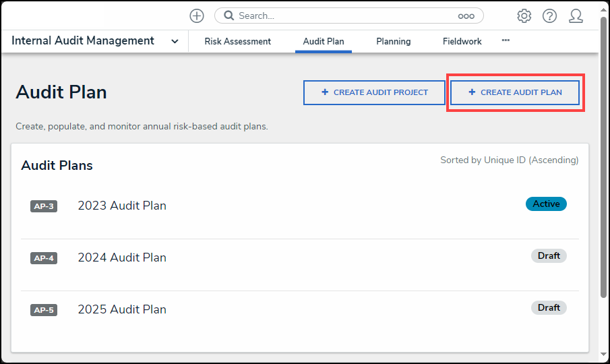
Task: Open the settings gear icon
Action: 524,16
